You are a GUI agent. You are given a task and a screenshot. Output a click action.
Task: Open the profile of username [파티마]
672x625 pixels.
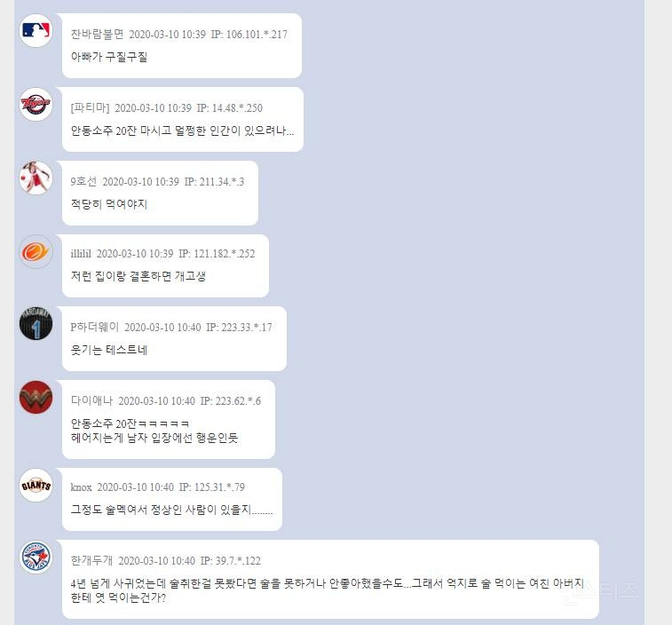coord(90,108)
